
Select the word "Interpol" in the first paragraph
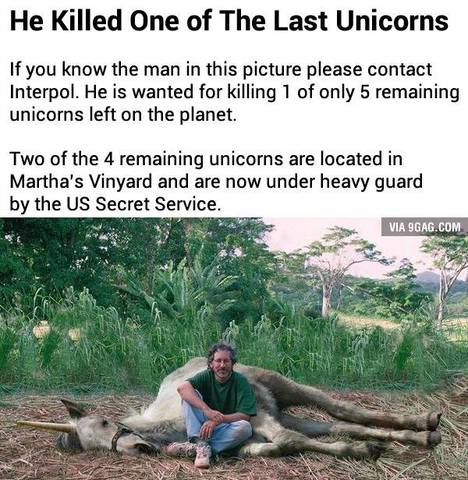pyautogui.click(x=44, y=92)
